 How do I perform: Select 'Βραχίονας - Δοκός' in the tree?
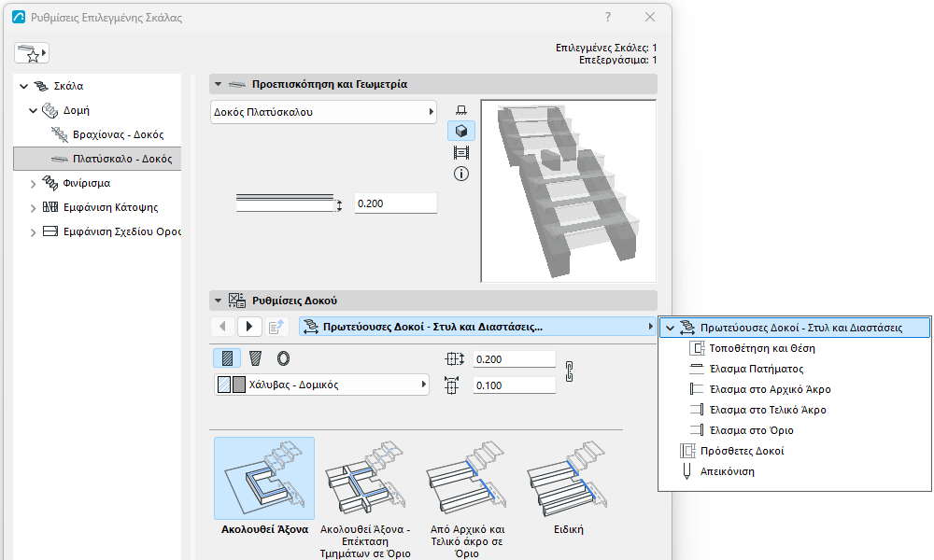(118, 134)
